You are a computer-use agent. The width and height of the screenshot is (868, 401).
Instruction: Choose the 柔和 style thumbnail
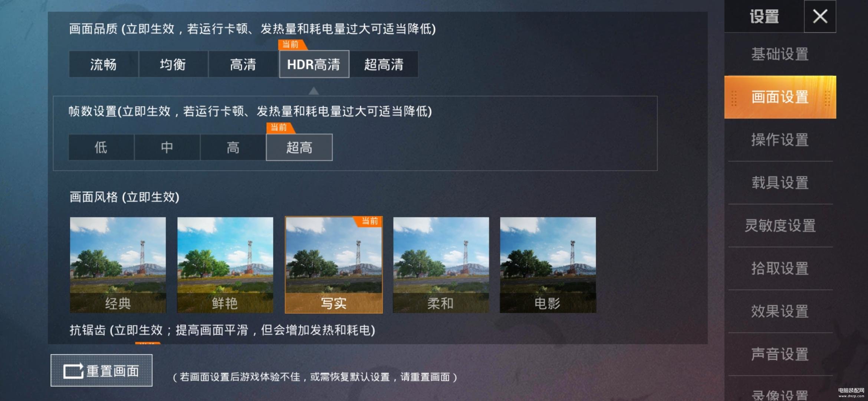(x=441, y=265)
